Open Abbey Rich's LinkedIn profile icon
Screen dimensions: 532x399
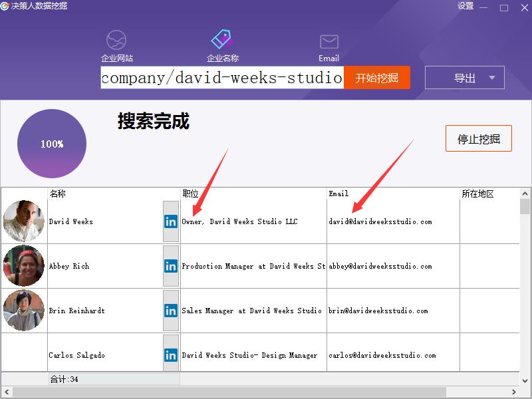171,266
